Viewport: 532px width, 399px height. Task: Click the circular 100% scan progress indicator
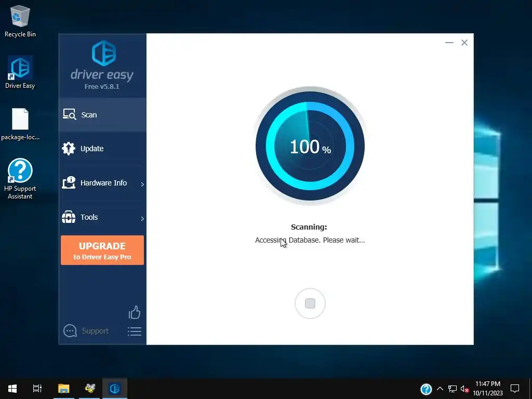[x=310, y=146]
